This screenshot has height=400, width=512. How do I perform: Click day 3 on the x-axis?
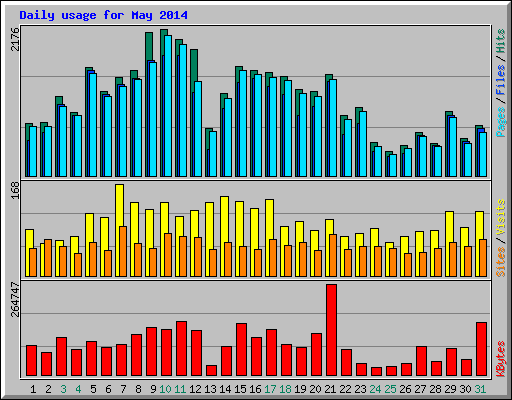(x=63, y=389)
